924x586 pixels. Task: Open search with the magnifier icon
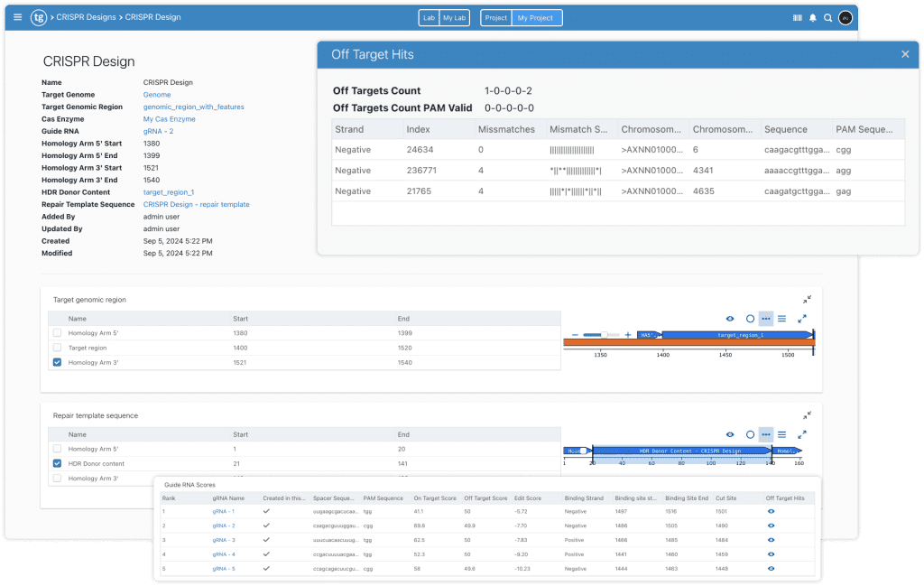point(827,17)
